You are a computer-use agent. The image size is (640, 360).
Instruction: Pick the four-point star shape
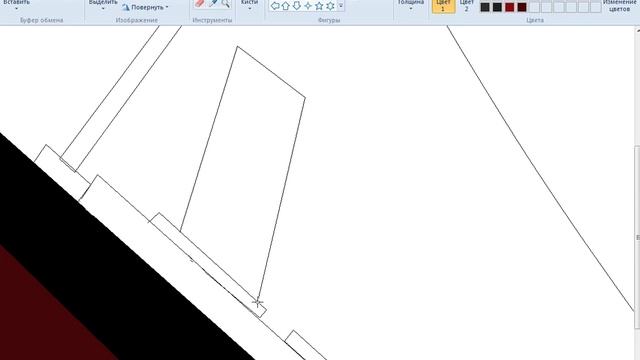(x=308, y=6)
